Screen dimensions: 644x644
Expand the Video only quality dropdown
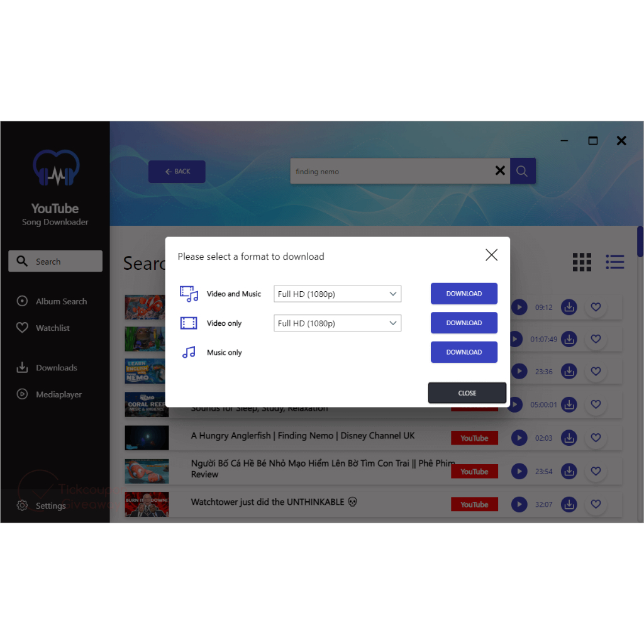click(x=338, y=323)
